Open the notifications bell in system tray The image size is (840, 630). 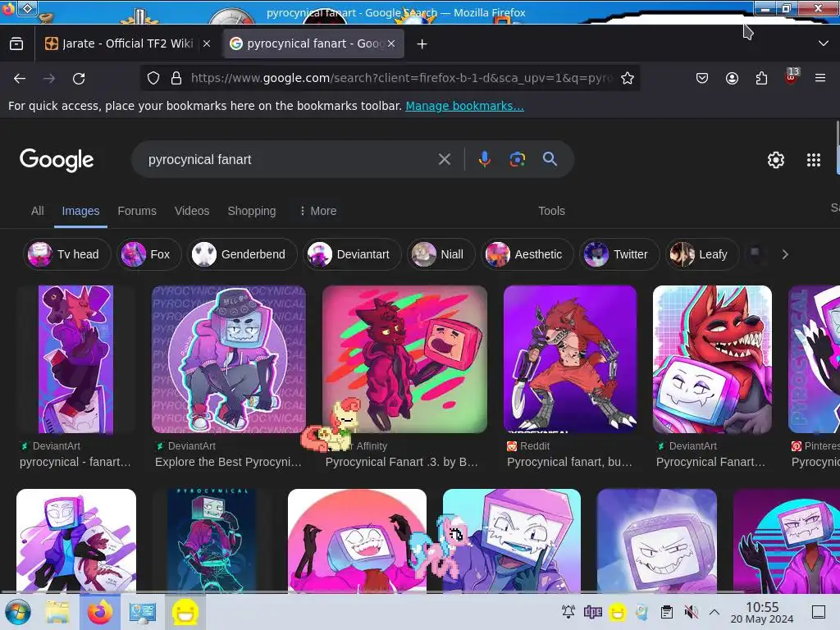coord(568,612)
